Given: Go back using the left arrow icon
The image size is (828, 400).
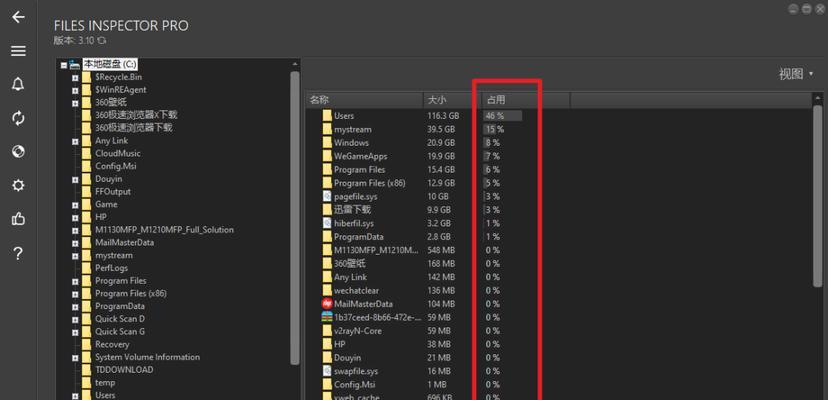Looking at the screenshot, I should [18, 17].
